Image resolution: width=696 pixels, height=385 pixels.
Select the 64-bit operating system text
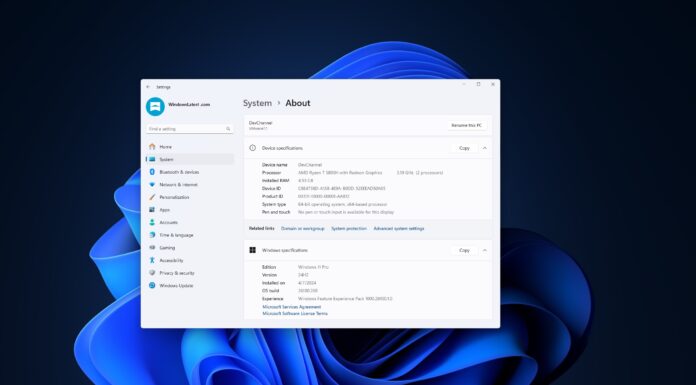click(342, 204)
